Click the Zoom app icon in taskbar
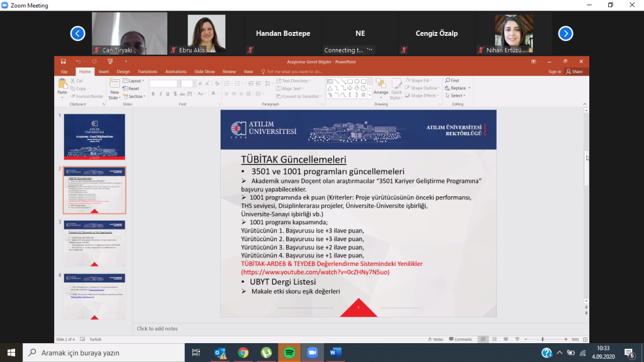 [x=311, y=353]
